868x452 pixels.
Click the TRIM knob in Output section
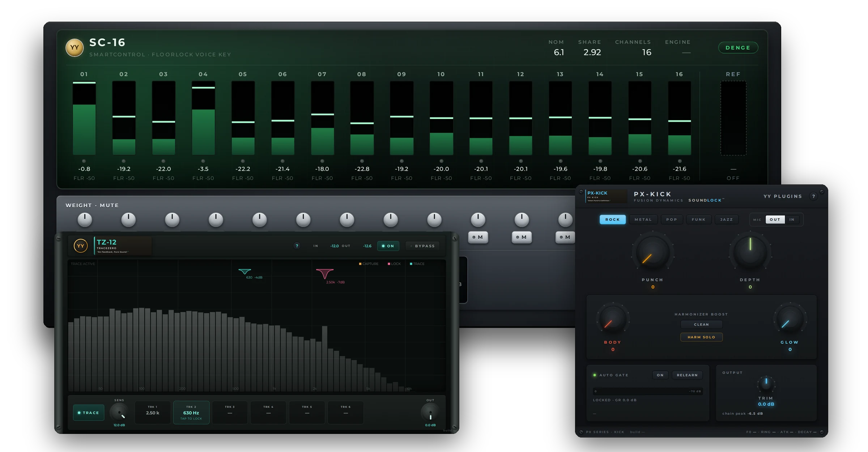click(x=766, y=383)
